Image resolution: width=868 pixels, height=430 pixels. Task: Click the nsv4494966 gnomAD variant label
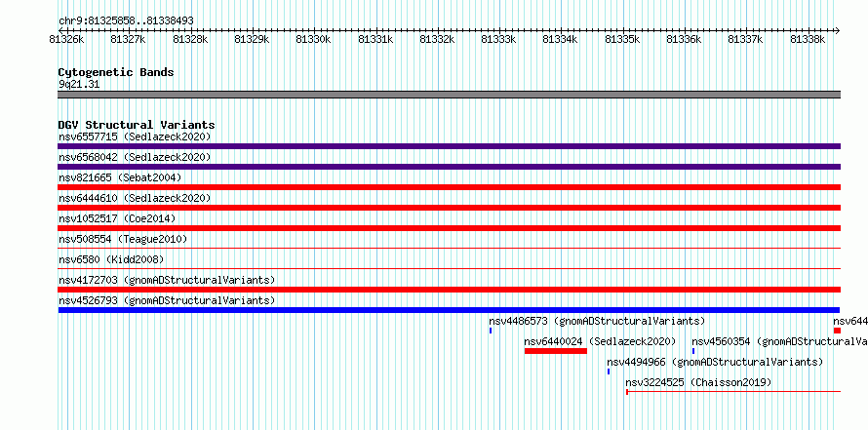715,362
